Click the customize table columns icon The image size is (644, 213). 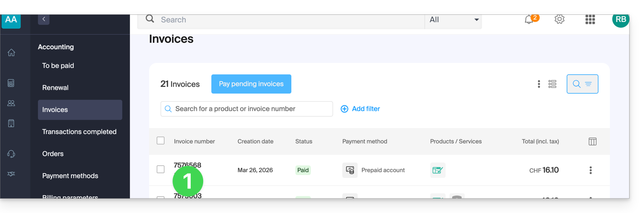pyautogui.click(x=592, y=142)
